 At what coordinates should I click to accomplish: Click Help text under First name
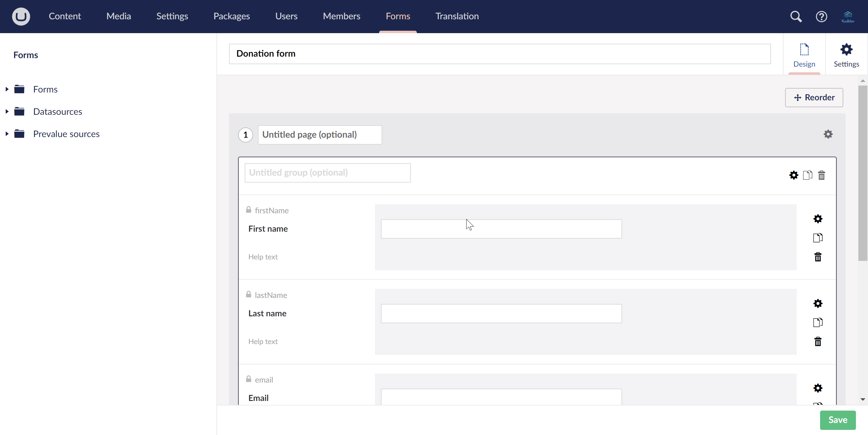pyautogui.click(x=263, y=257)
